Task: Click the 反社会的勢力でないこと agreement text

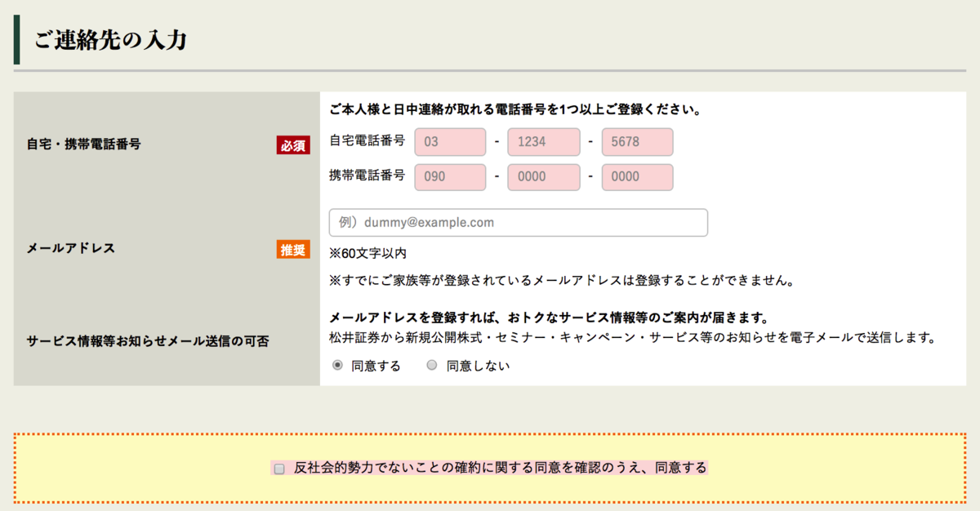Action: (x=501, y=468)
